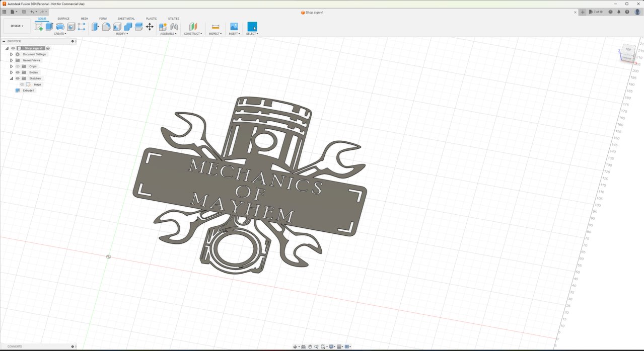The image size is (644, 351).
Task: Switch to the MESH tab
Action: click(84, 19)
